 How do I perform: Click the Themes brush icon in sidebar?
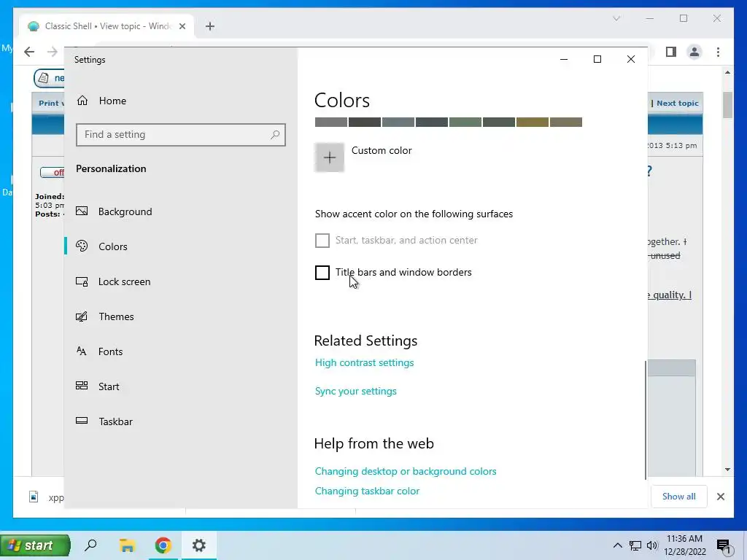(x=82, y=316)
